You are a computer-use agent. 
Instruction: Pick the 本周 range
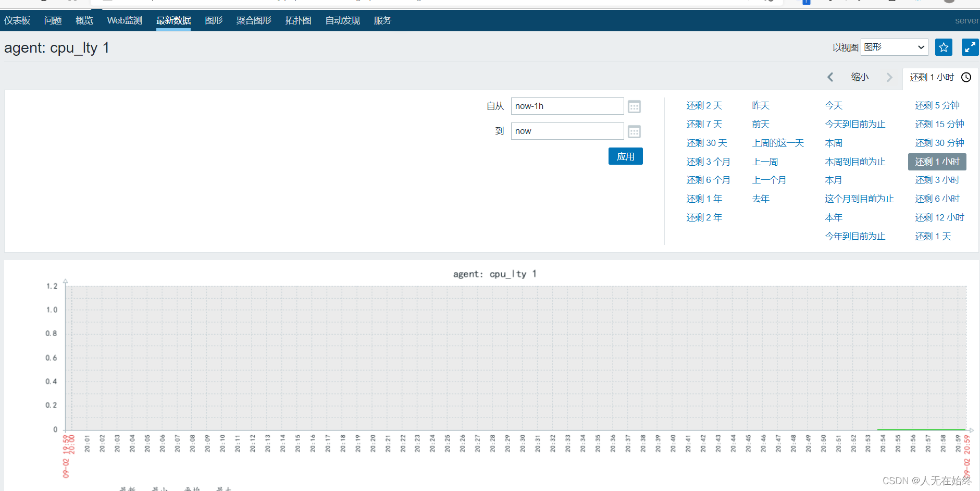834,143
